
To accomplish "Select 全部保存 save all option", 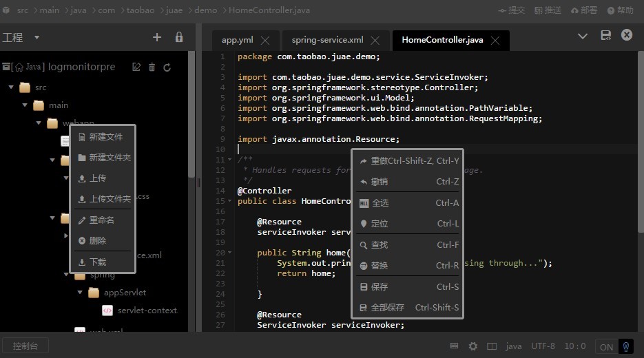I will (408, 307).
